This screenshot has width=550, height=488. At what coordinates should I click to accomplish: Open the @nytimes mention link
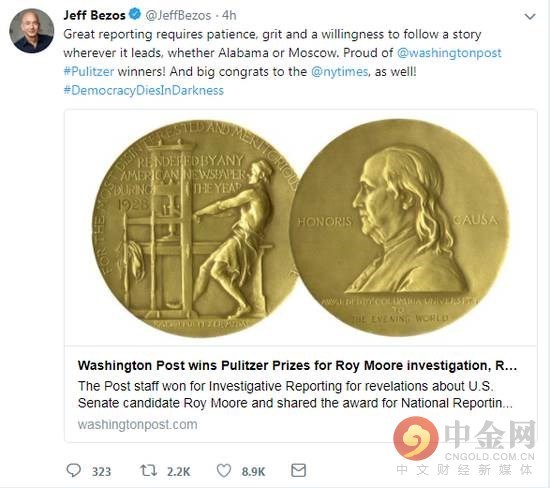coord(340,72)
